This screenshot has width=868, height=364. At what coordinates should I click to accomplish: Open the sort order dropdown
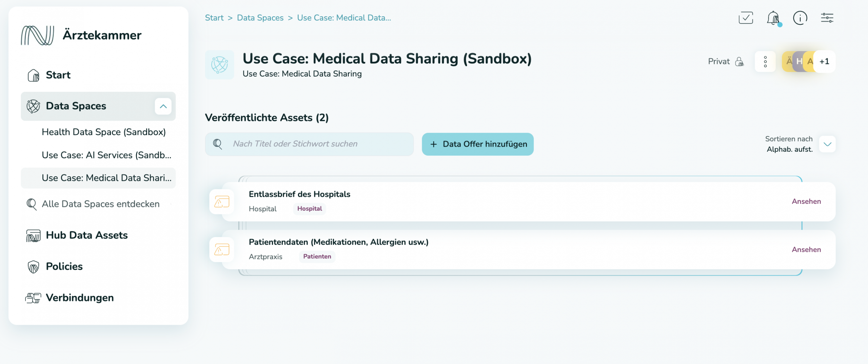coord(827,144)
